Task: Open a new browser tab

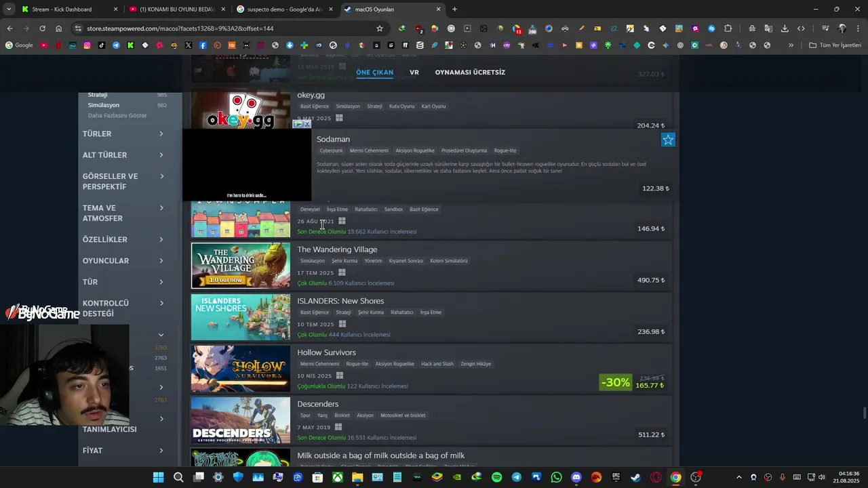Action: [454, 9]
